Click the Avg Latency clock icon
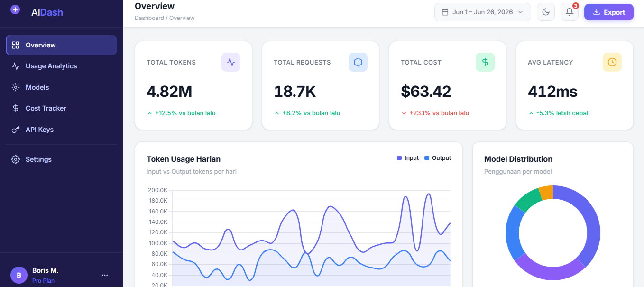Screen dimensions: 644x287 coord(612,62)
